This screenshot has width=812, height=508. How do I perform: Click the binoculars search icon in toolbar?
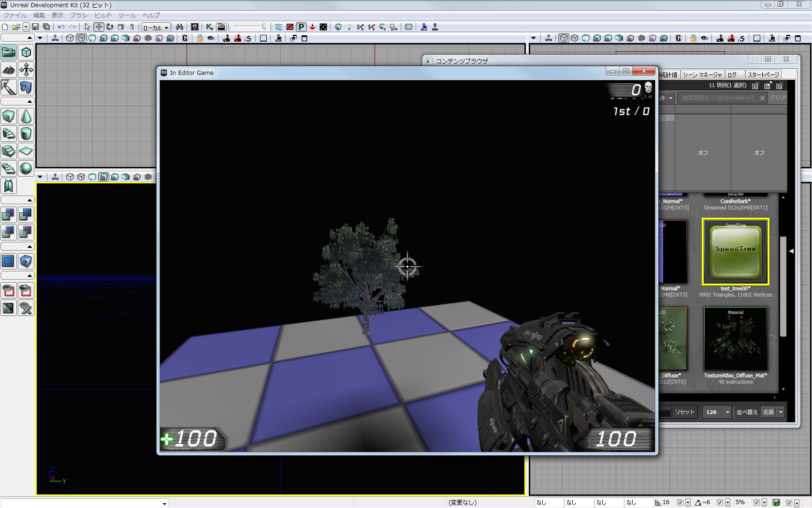[179, 27]
